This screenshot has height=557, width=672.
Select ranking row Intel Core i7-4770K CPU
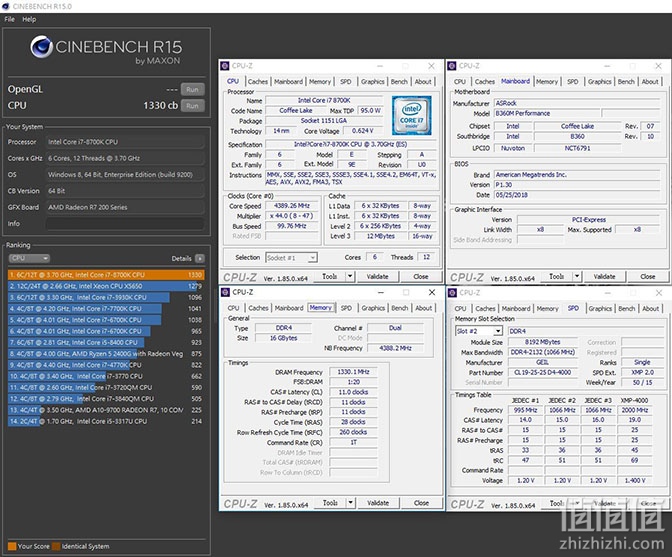tap(106, 365)
